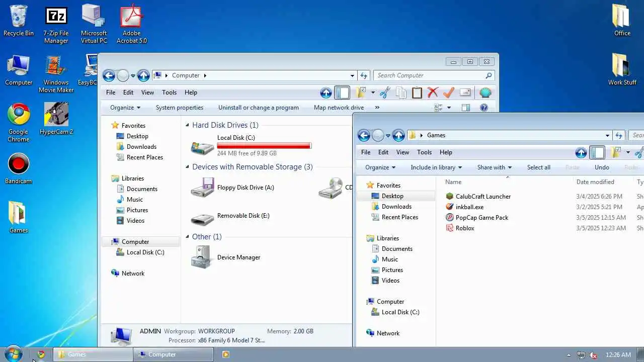Viewport: 644px width, 362px height.
Task: Select the Bandicam desktop icon
Action: tap(19, 168)
